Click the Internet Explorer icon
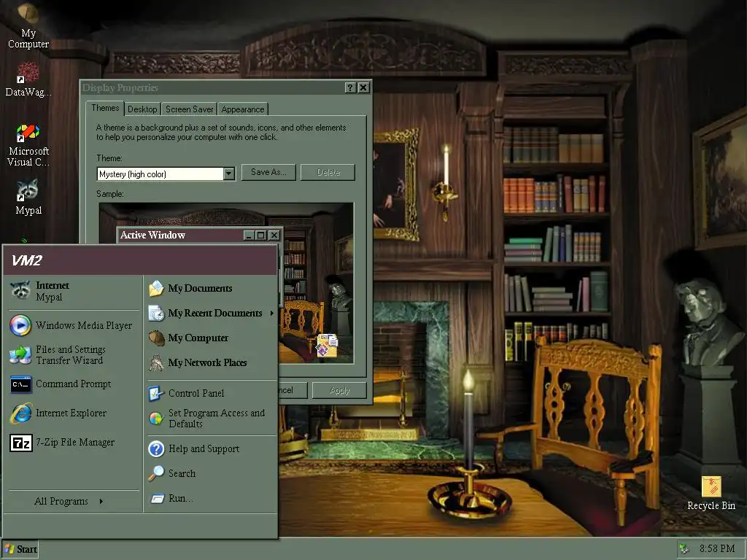Screen dimensions: 747x560 point(21,413)
